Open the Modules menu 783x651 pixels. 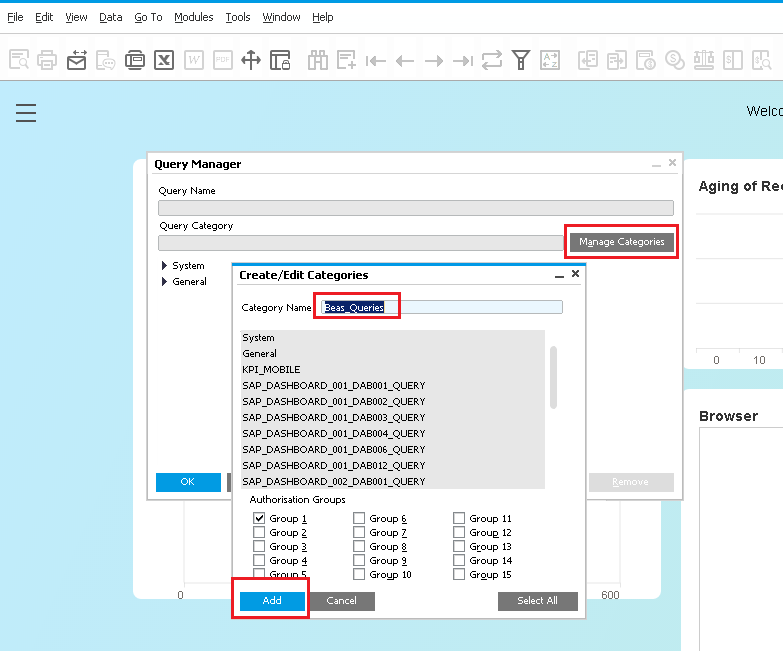tap(193, 17)
